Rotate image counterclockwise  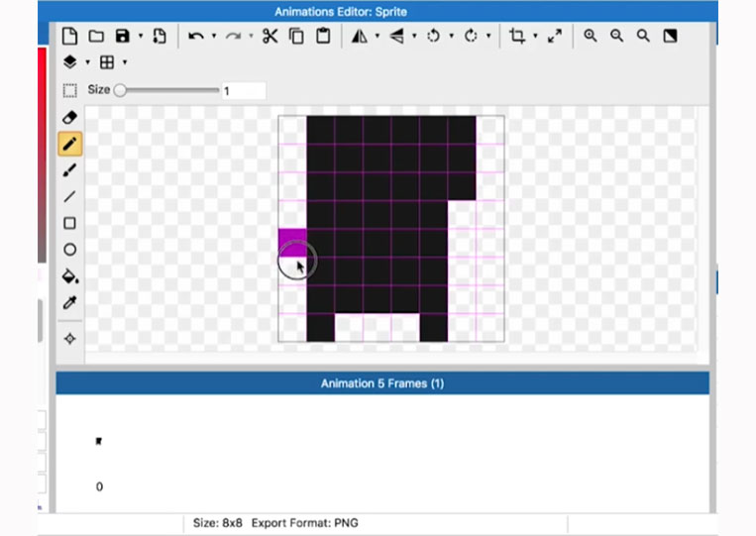[x=433, y=36]
